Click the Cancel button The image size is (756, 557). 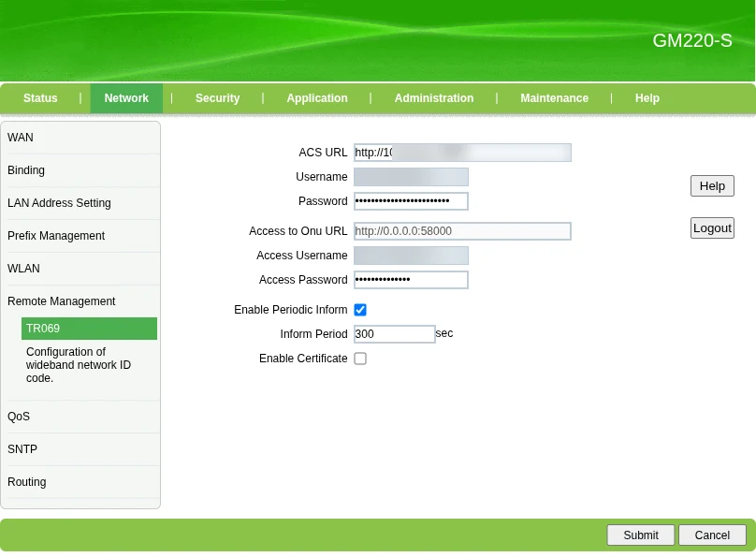pos(712,535)
